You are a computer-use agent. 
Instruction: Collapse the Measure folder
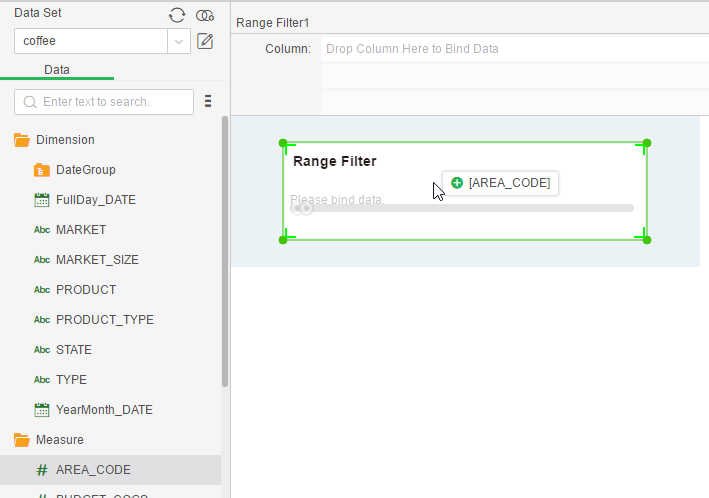pos(21,440)
